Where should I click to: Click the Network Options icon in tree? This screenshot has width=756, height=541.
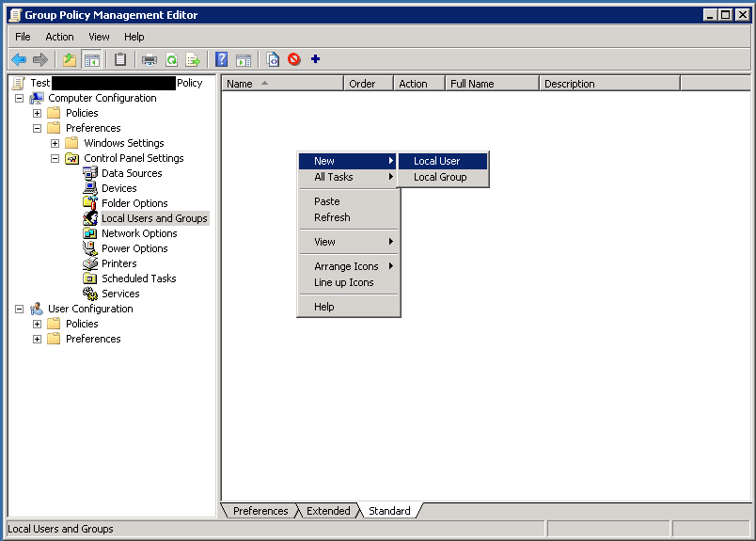click(x=90, y=233)
